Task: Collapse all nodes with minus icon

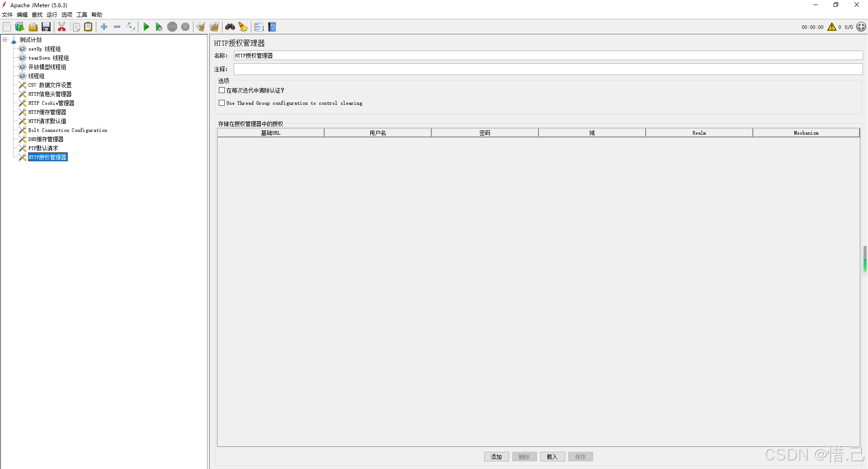Action: coord(117,27)
